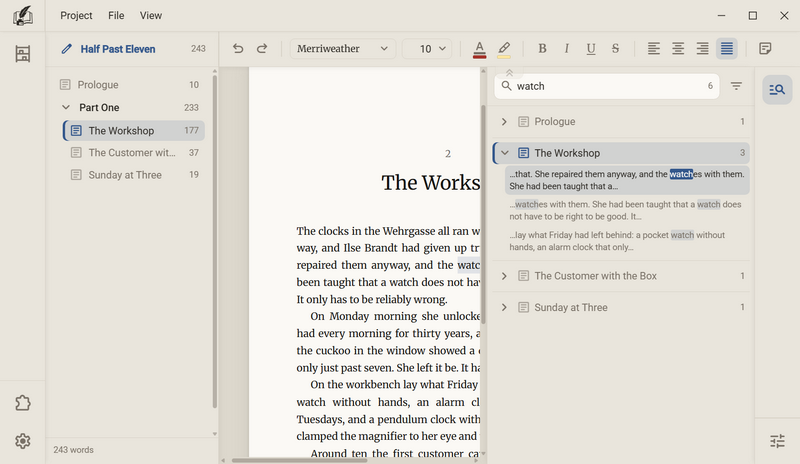Open search filter options icon
The image size is (800, 464).
pyautogui.click(x=736, y=86)
